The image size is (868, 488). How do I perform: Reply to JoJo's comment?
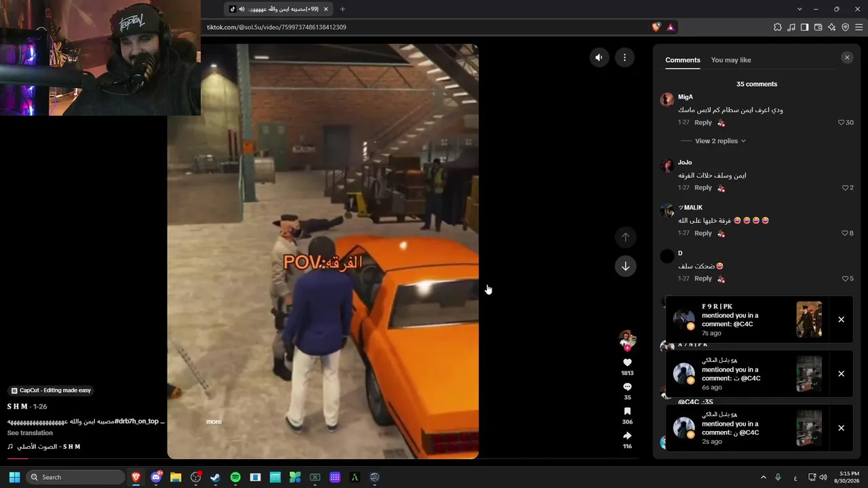tap(703, 188)
